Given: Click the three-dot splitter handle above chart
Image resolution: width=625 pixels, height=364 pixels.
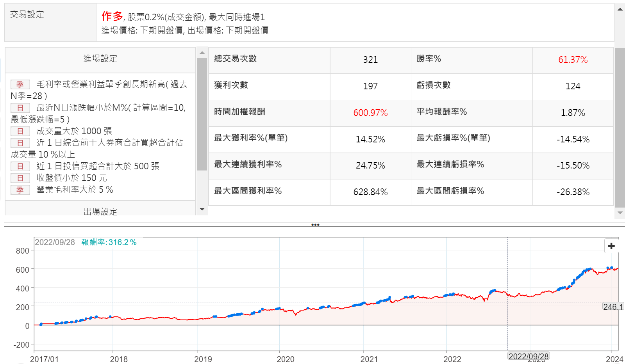Looking at the screenshot, I should [x=315, y=225].
